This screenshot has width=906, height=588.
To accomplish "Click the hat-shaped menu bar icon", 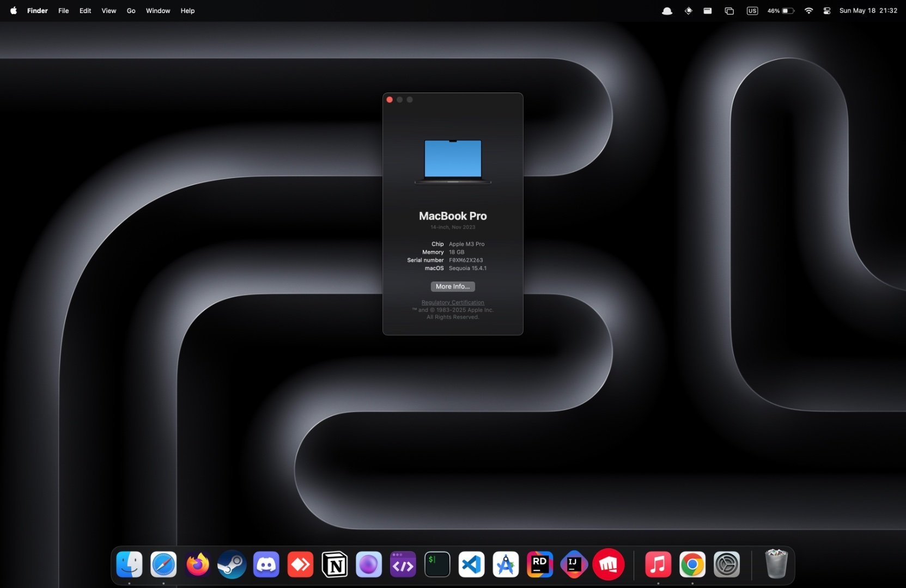I will coord(667,11).
